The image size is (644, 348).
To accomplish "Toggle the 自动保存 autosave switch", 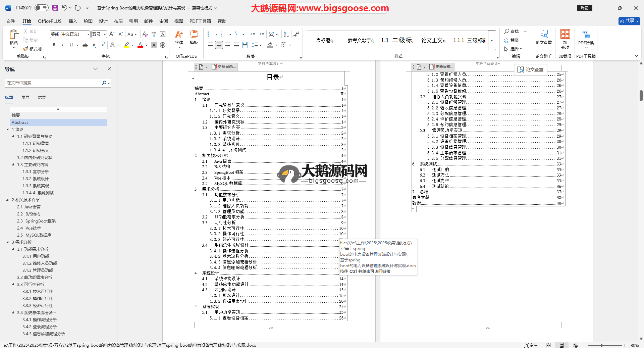I will (41, 8).
